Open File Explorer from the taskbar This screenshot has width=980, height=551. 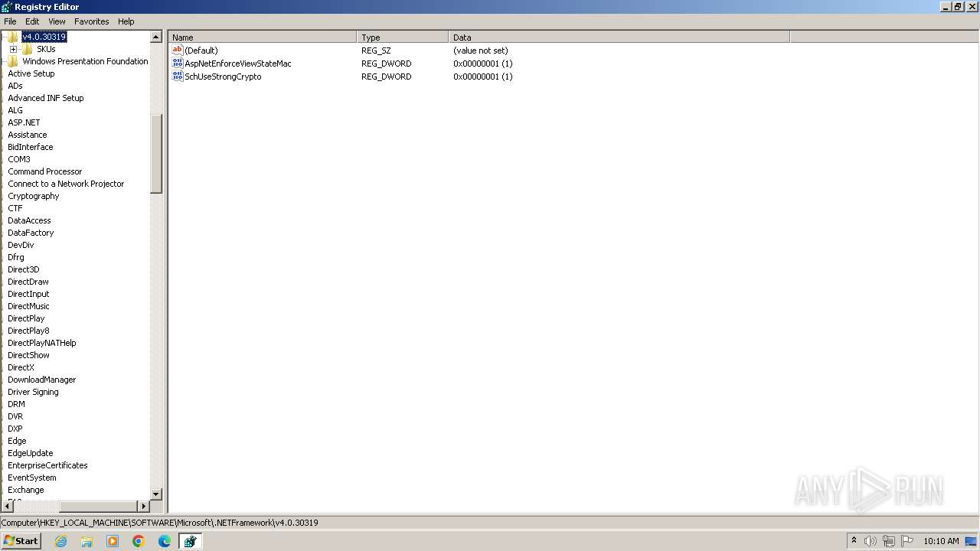pyautogui.click(x=87, y=541)
